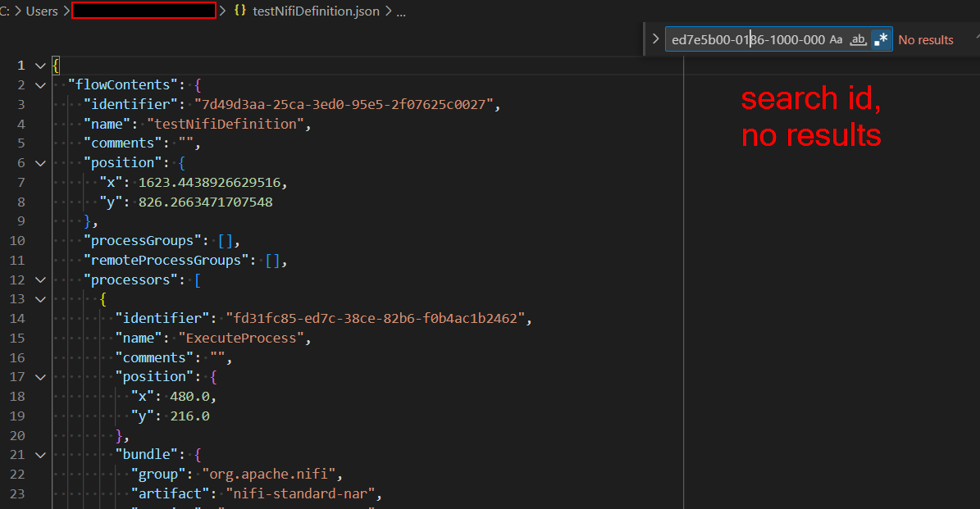Select the Aa icon in the find widget
980x509 pixels.
click(x=835, y=39)
